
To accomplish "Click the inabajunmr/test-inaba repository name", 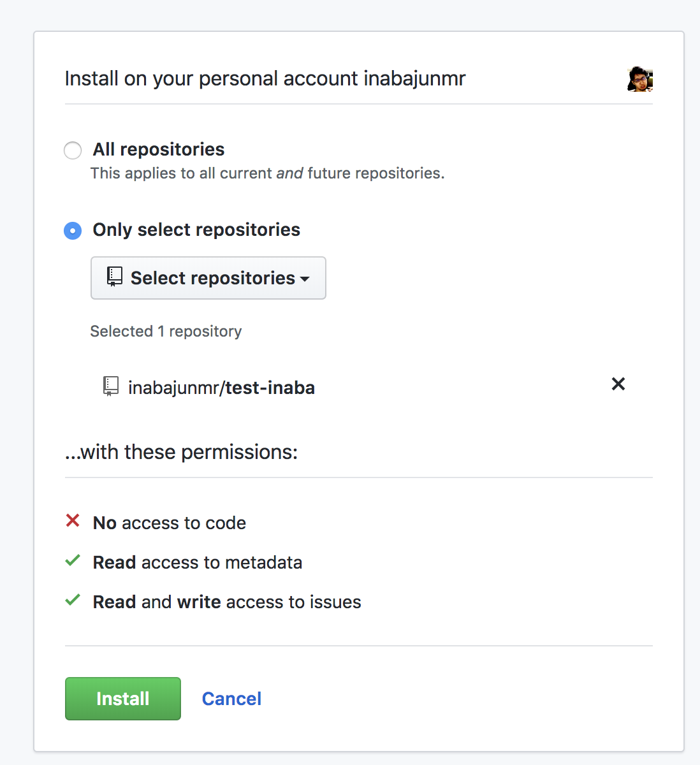I will [221, 388].
